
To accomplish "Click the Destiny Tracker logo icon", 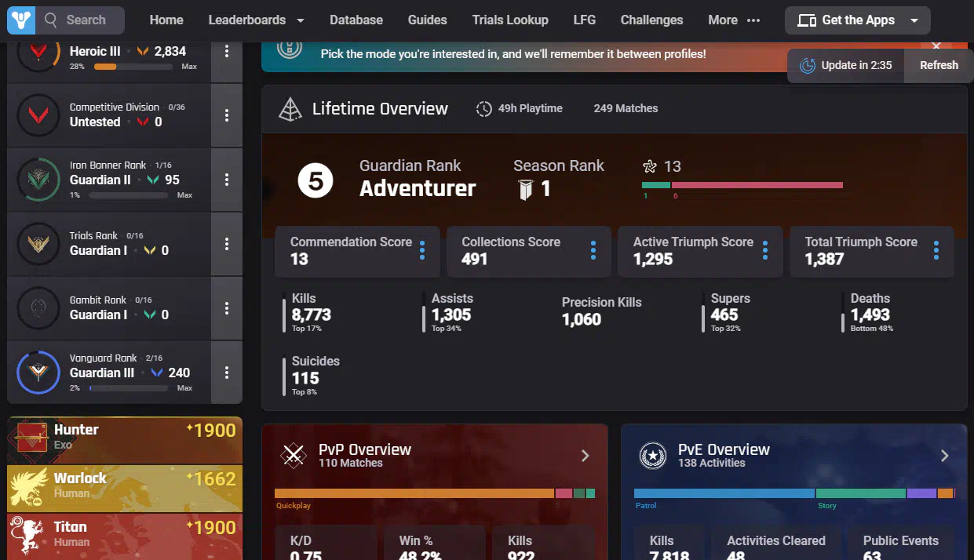I will tap(21, 20).
